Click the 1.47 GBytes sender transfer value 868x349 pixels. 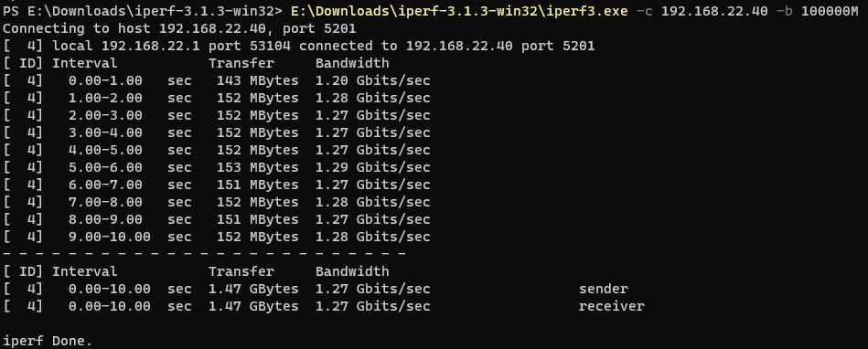click(253, 289)
